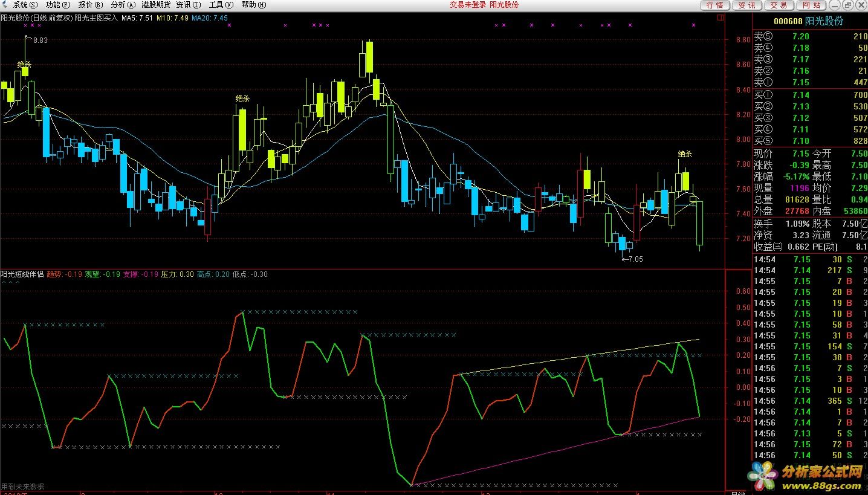
Task: Click the 阳光股份(日线,前复权) chart title
Action: [x=36, y=18]
